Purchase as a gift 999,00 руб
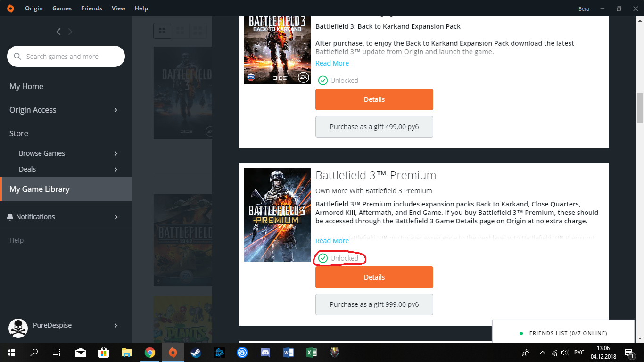Image resolution: width=644 pixels, height=362 pixels. (374, 304)
